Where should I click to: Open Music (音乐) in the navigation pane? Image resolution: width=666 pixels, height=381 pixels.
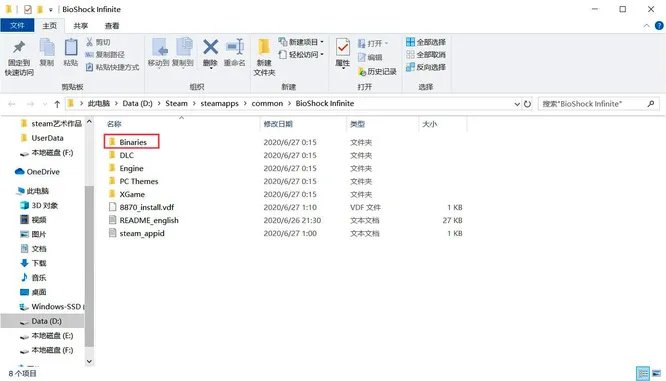point(39,278)
